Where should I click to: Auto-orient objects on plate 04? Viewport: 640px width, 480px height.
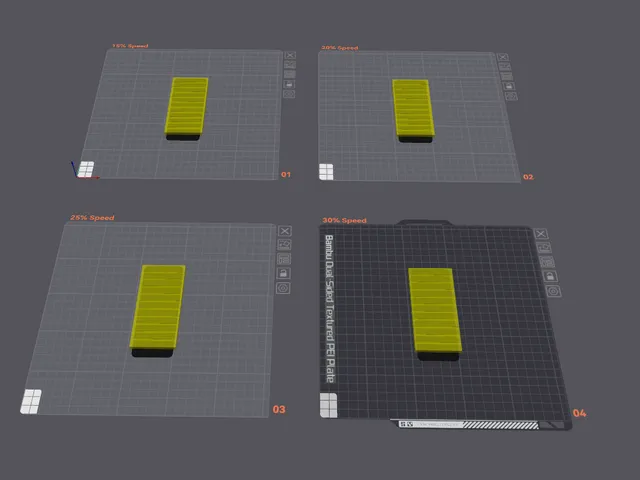(544, 248)
